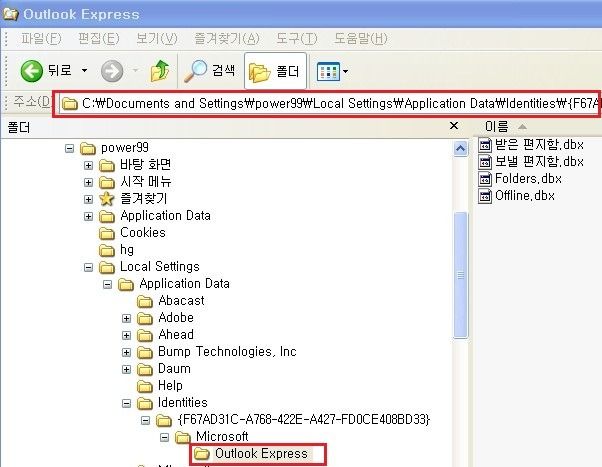Viewport: 602px width, 467px height.
Task: Select the Identities folder icon
Action: [145, 403]
